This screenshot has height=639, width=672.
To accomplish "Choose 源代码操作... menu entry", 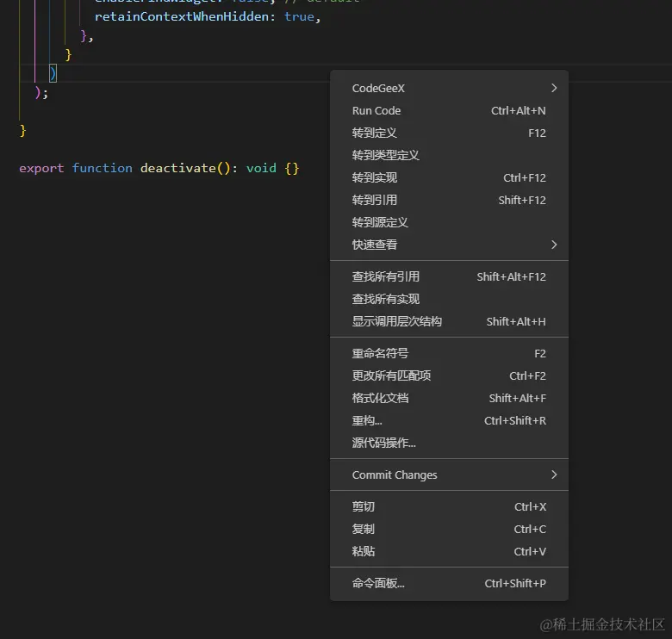I will pos(449,443).
